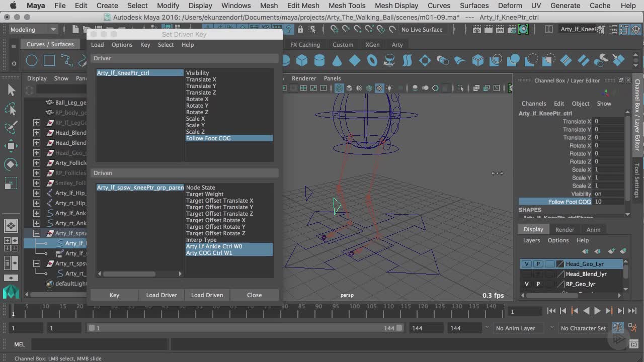Play the animation forwards
This screenshot has width=644, height=362.
point(597,311)
